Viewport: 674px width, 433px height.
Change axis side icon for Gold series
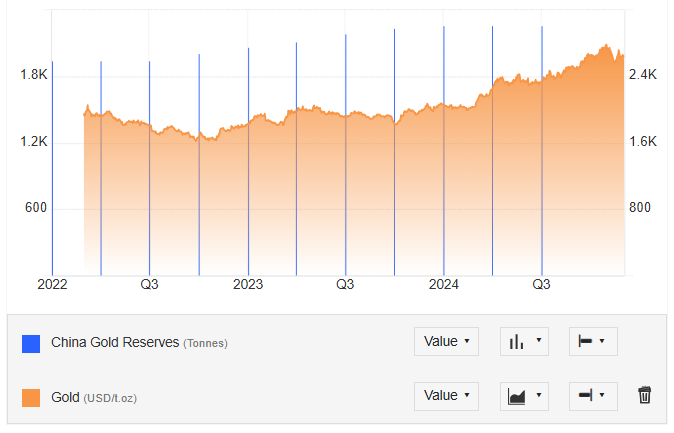(x=592, y=395)
